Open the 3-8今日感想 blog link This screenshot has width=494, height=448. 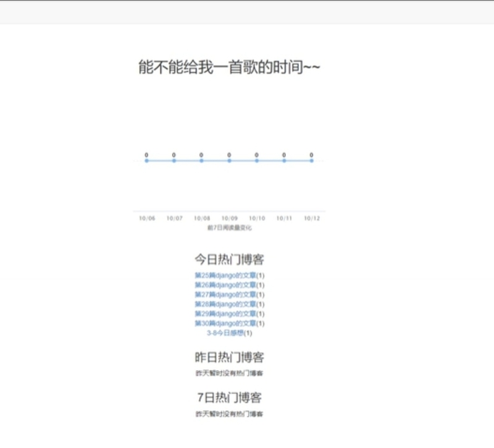click(225, 333)
